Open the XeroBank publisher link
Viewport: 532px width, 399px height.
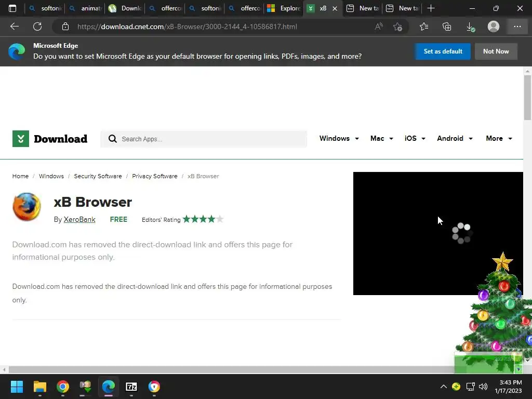point(79,220)
